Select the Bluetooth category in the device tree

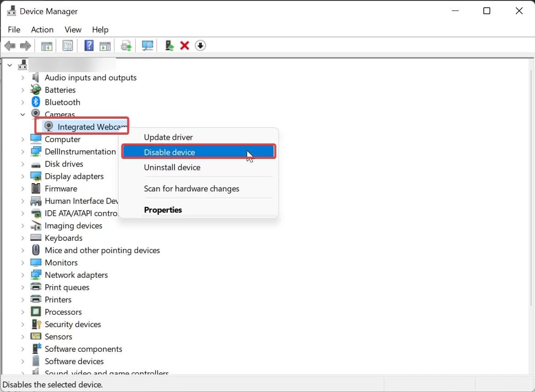(x=63, y=102)
